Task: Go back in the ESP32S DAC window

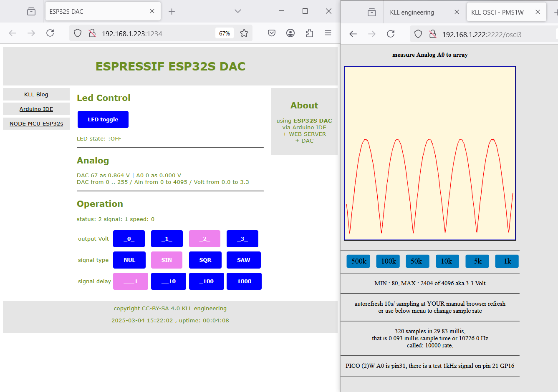Action: (x=13, y=33)
